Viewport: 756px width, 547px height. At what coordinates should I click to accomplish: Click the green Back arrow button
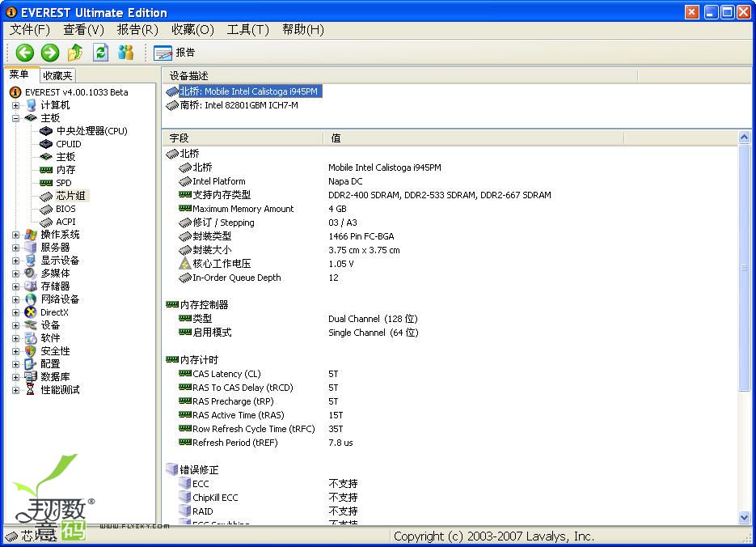click(24, 53)
